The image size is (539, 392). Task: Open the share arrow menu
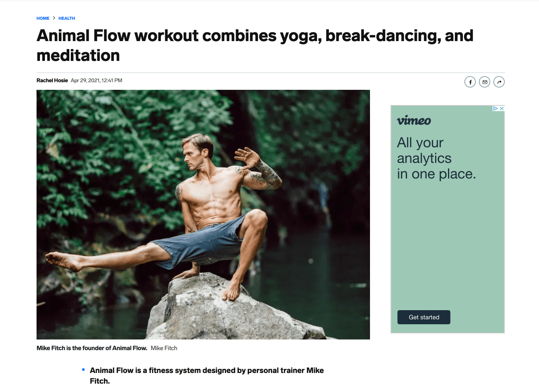coord(499,82)
